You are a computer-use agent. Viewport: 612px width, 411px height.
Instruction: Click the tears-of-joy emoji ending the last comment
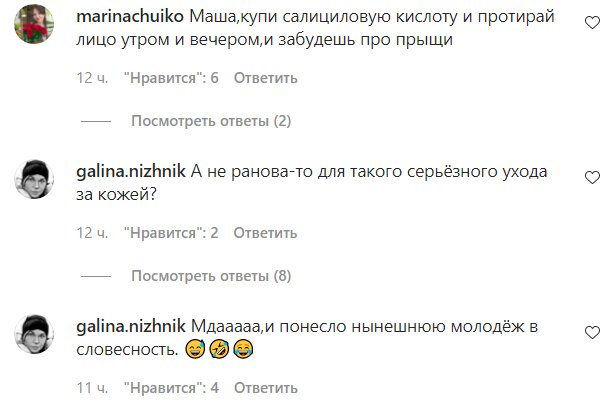[x=237, y=350]
